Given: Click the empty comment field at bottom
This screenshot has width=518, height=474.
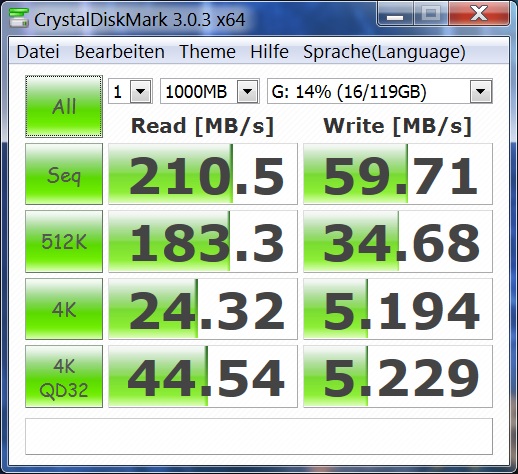Looking at the screenshot, I should 259,436.
